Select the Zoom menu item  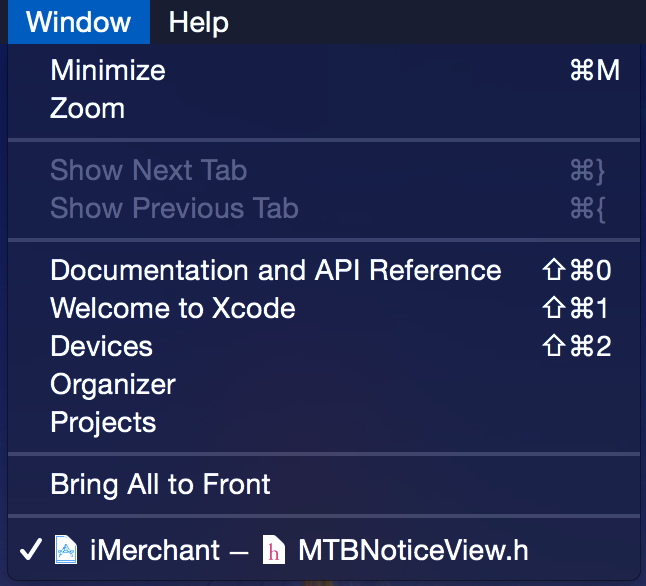[x=88, y=108]
